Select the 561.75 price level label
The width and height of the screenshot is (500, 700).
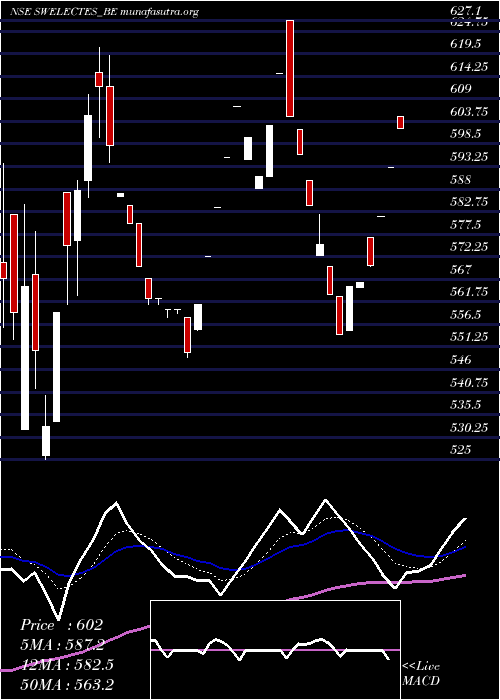[x=469, y=292]
